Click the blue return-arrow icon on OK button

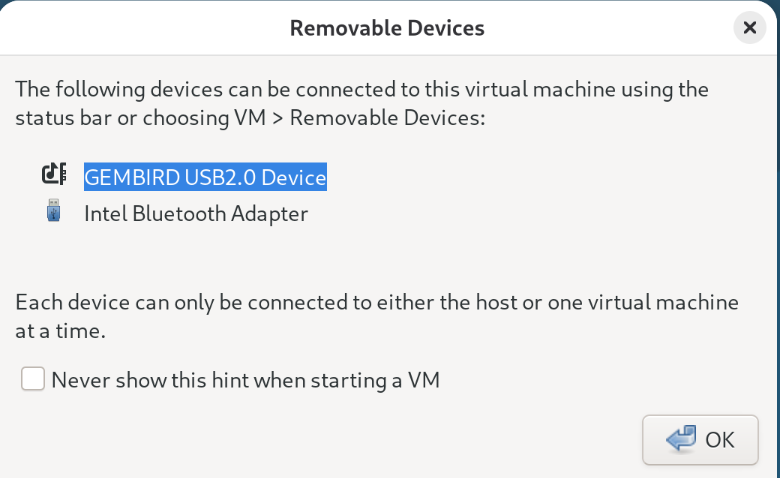pyautogui.click(x=682, y=439)
